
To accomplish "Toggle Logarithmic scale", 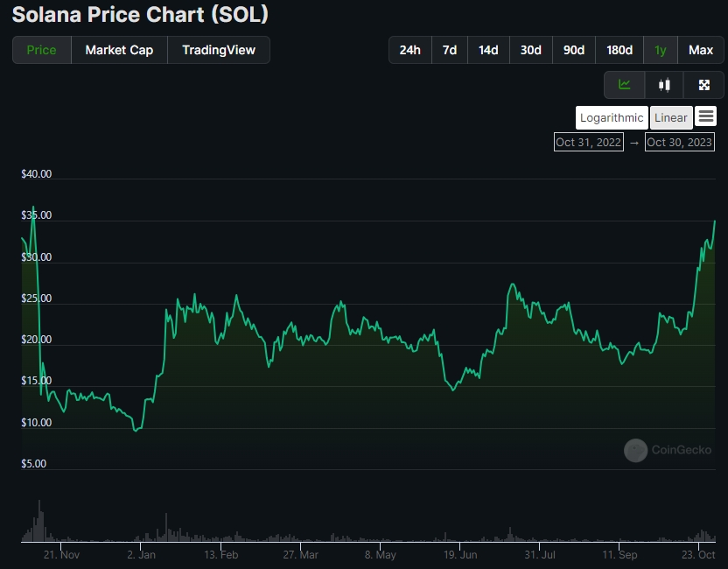I will pyautogui.click(x=612, y=118).
